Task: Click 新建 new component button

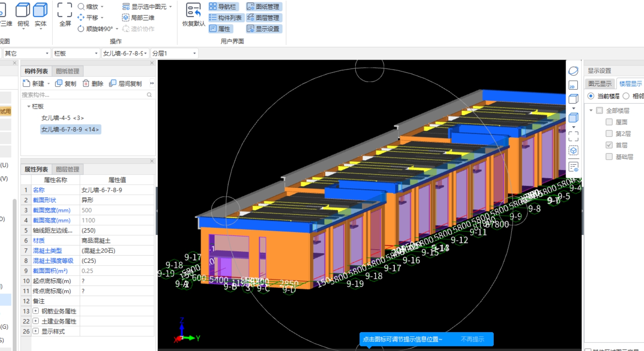Action: 34,84
